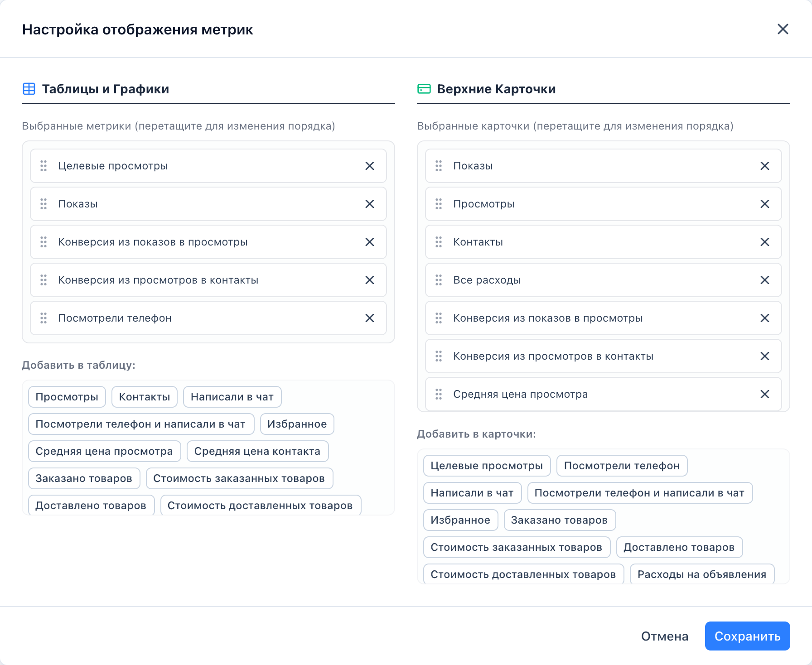Add Целевые просмотры to top cards
Viewport: 812px width, 665px height.
[x=487, y=466]
